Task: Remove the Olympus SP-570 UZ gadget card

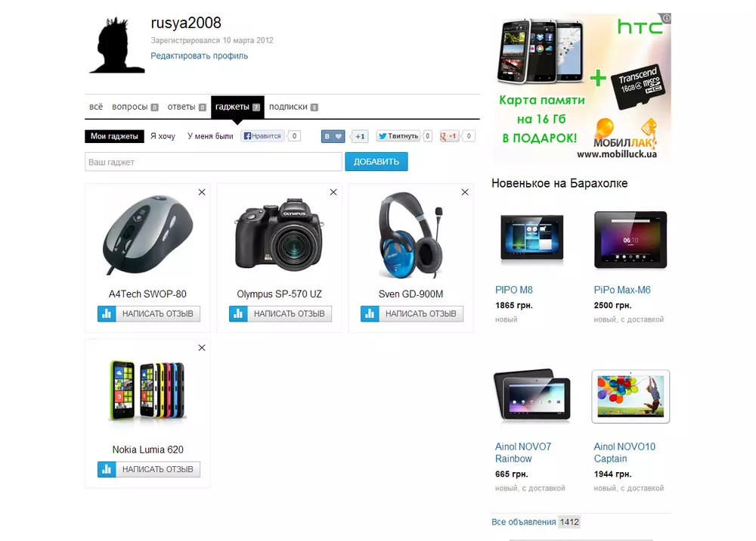Action: (x=333, y=192)
